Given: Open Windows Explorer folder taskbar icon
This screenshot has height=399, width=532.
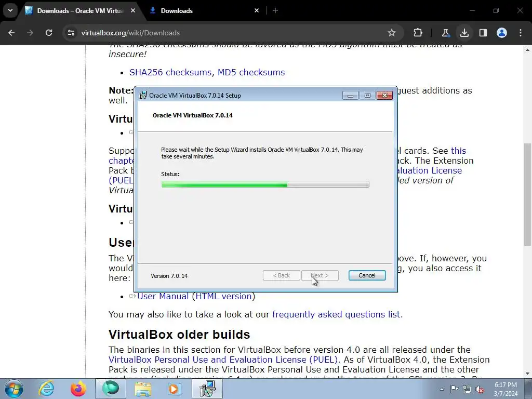Looking at the screenshot, I should point(143,389).
